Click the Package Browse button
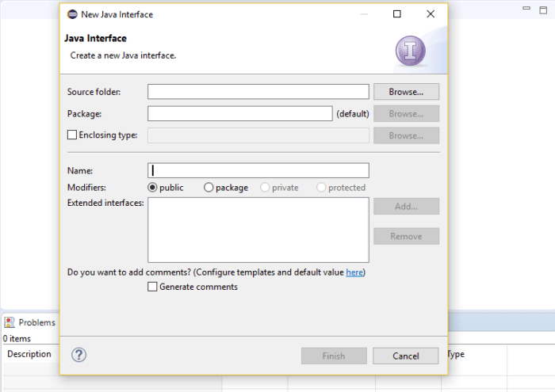Image resolution: width=555 pixels, height=392 pixels. pos(406,114)
